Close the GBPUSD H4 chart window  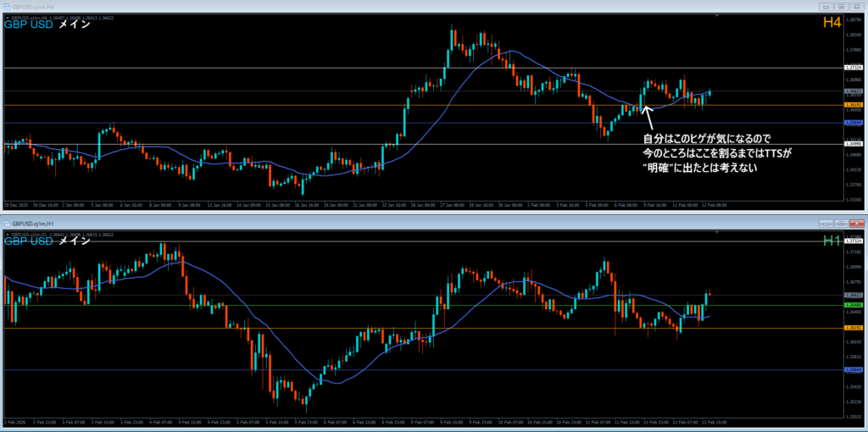click(856, 7)
